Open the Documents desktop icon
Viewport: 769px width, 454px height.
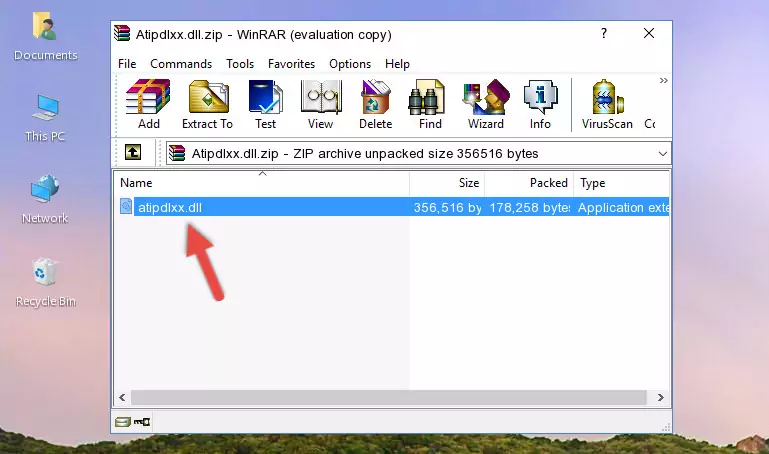[46, 37]
